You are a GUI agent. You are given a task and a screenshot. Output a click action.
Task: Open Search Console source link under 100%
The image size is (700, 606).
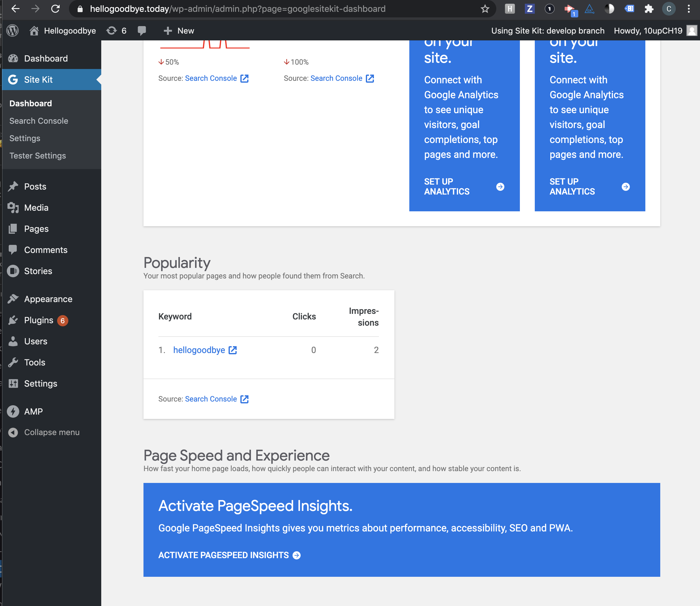tap(342, 78)
